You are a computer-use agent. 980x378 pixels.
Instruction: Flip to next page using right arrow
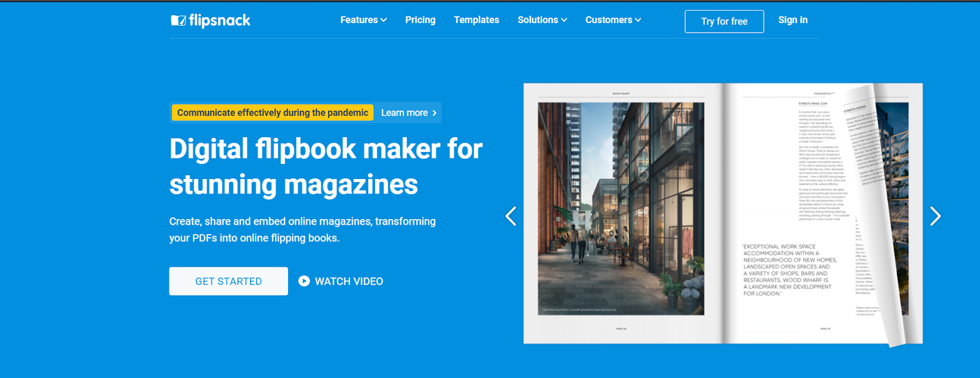click(x=935, y=216)
